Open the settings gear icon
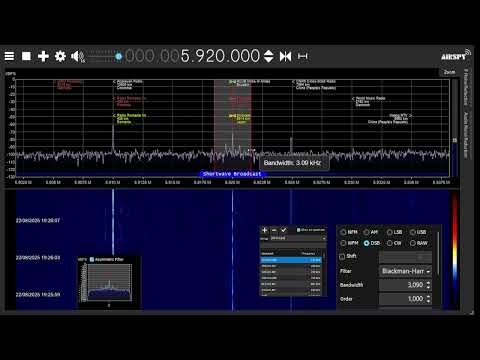Image resolution: width=480 pixels, height=360 pixels. (60, 56)
